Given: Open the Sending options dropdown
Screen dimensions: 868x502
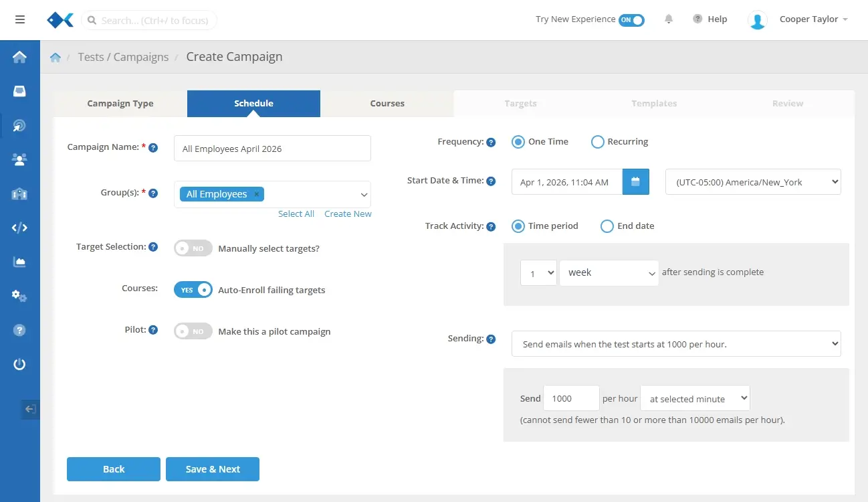Looking at the screenshot, I should click(675, 344).
